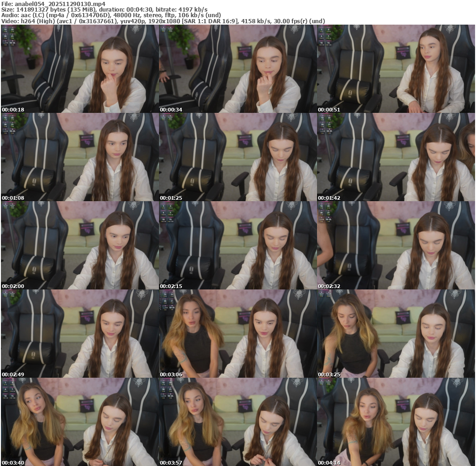Select the 00:01:25 thumbnail

coord(238,157)
